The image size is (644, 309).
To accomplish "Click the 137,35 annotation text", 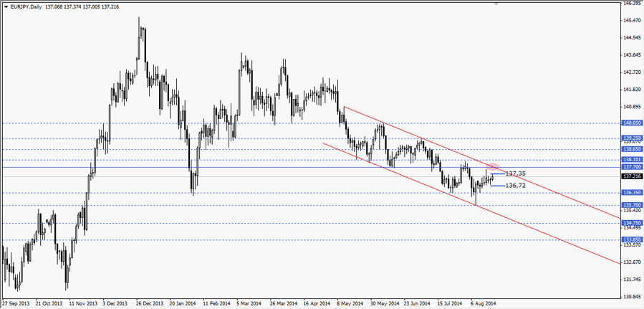I will (516, 173).
